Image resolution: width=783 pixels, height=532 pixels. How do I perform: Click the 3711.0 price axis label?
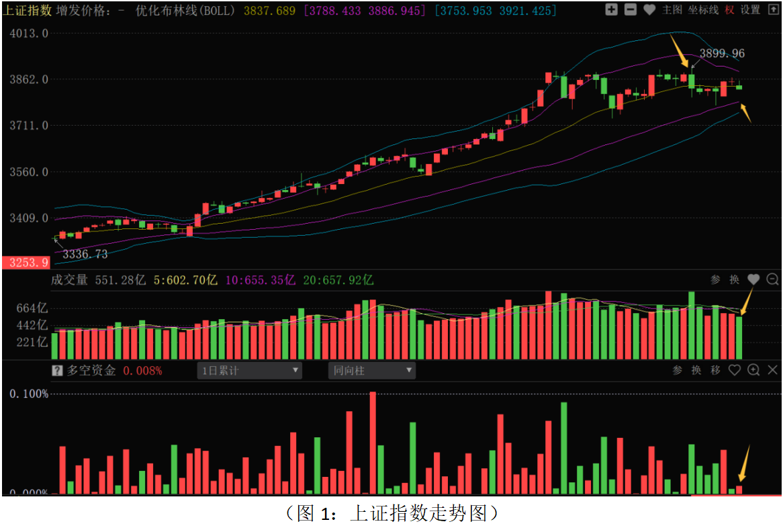29,126
